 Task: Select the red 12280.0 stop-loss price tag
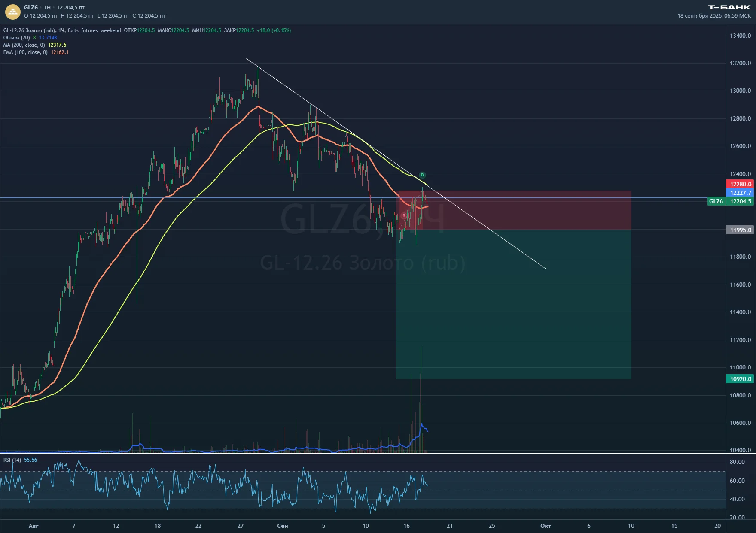741,184
